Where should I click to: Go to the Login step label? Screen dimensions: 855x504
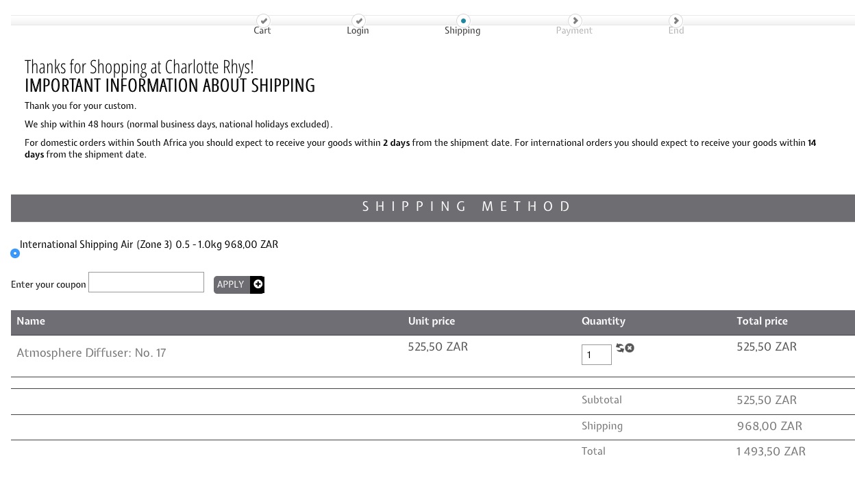pyautogui.click(x=358, y=31)
